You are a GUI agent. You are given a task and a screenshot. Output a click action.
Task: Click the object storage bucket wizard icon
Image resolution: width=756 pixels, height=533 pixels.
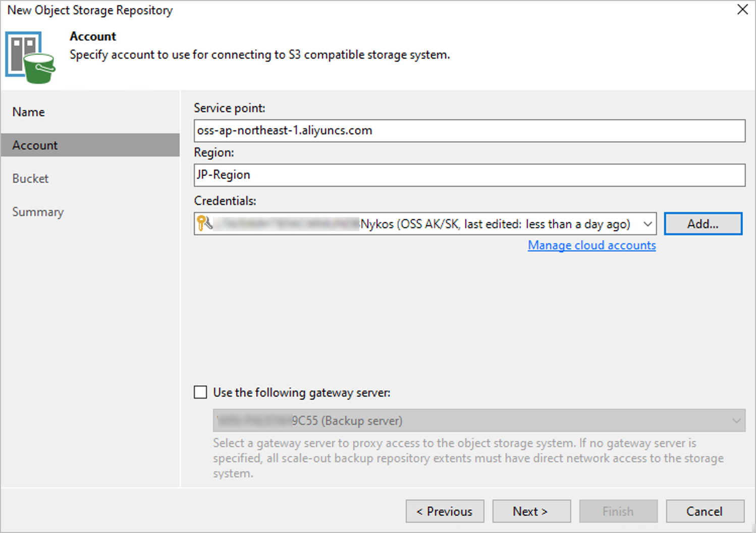(x=30, y=57)
